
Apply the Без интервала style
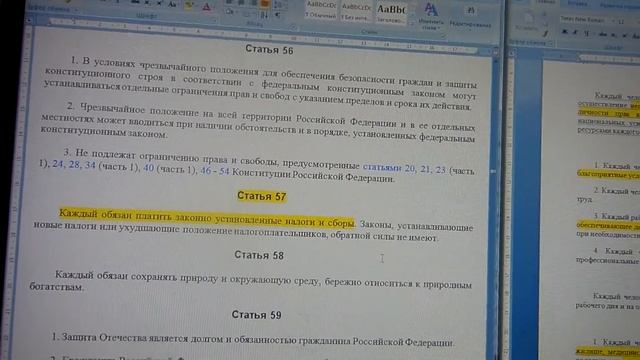click(356, 12)
